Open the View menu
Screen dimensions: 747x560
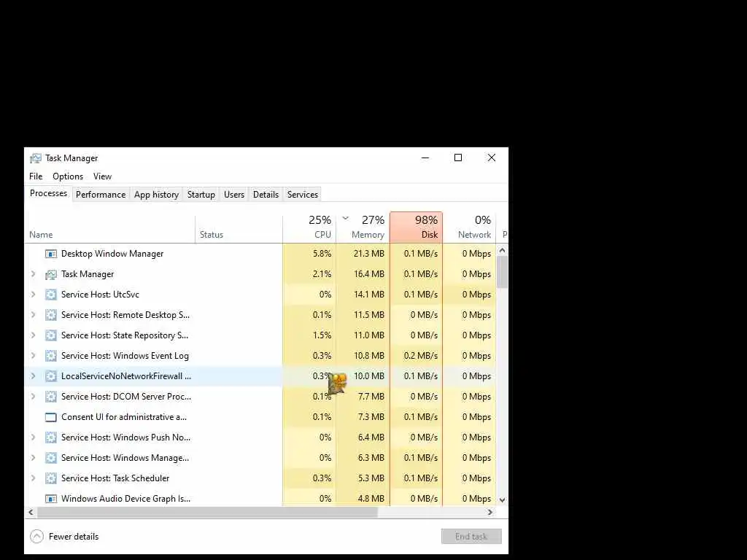[102, 176]
